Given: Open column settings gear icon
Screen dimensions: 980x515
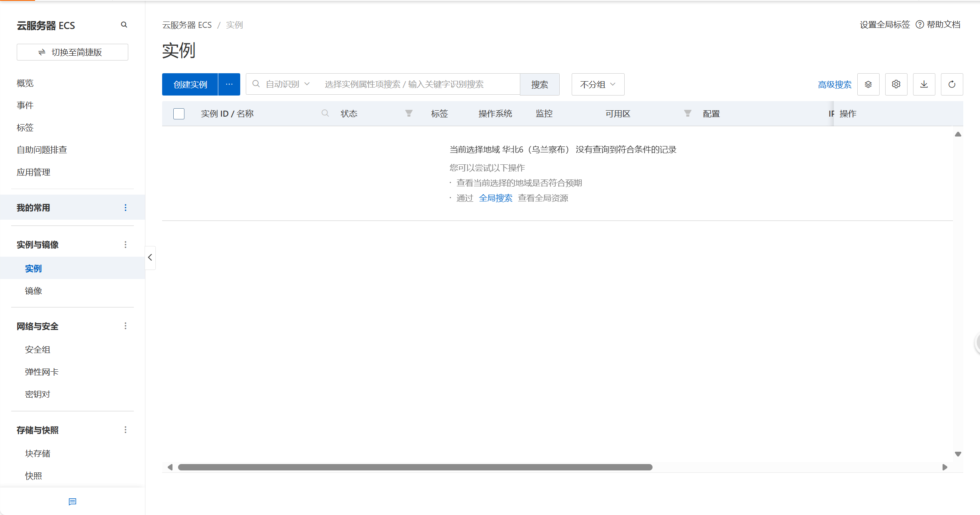Looking at the screenshot, I should tap(896, 84).
